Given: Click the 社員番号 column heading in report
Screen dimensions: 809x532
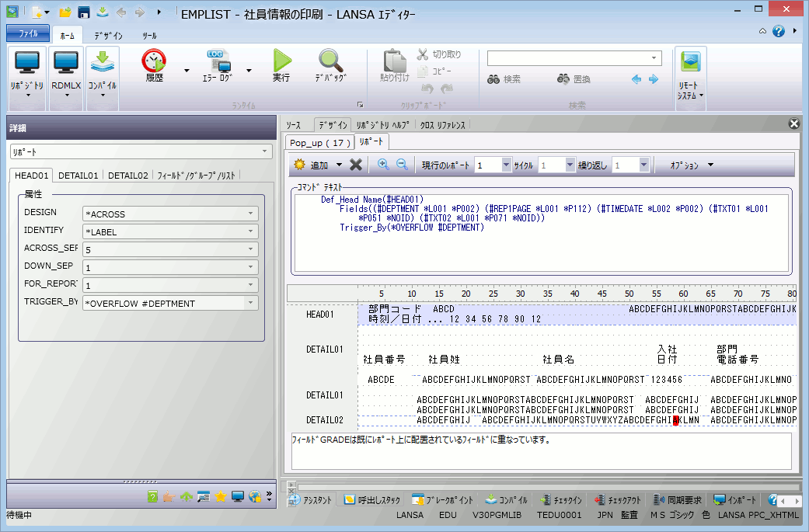Looking at the screenshot, I should point(385,360).
